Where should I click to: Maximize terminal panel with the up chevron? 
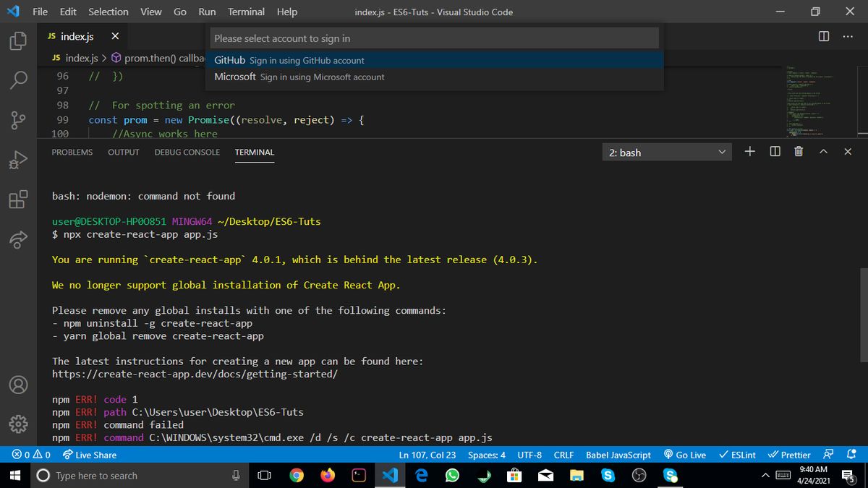tap(823, 152)
